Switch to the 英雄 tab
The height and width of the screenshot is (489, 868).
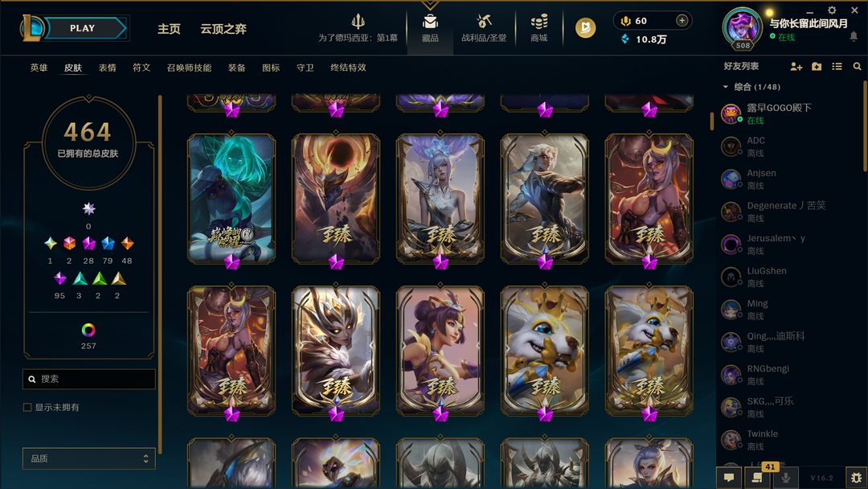[x=39, y=68]
